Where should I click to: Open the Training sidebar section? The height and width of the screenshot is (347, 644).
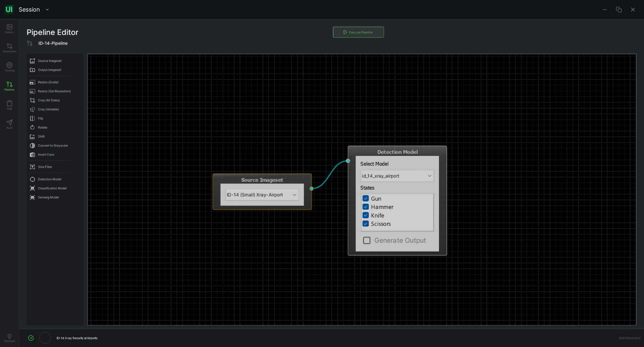[9, 67]
